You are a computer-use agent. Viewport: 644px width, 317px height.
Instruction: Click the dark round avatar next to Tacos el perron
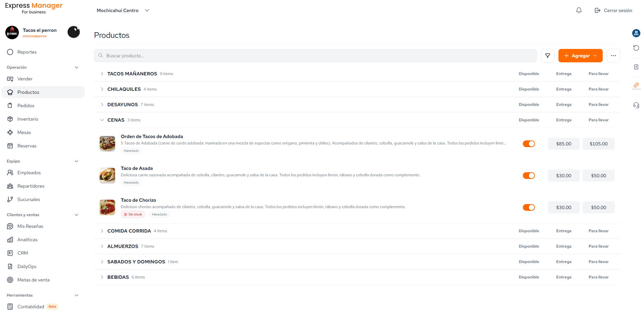click(x=73, y=32)
